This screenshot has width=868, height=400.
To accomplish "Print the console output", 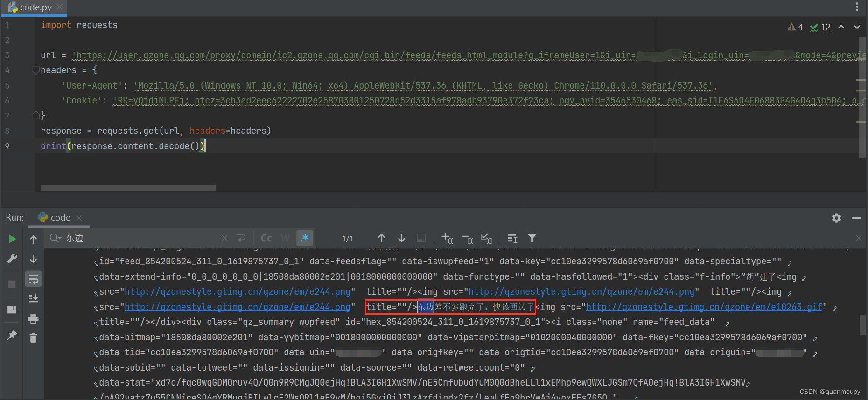I will coord(33,319).
